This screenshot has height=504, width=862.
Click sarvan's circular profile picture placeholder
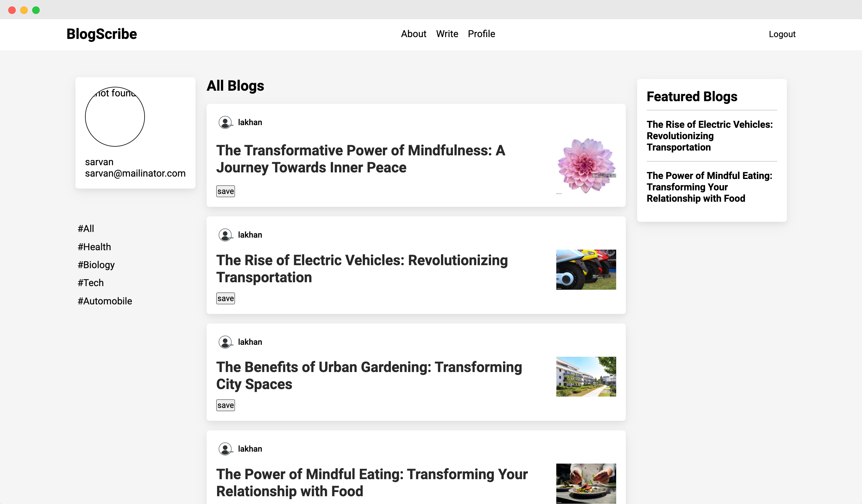pyautogui.click(x=115, y=117)
